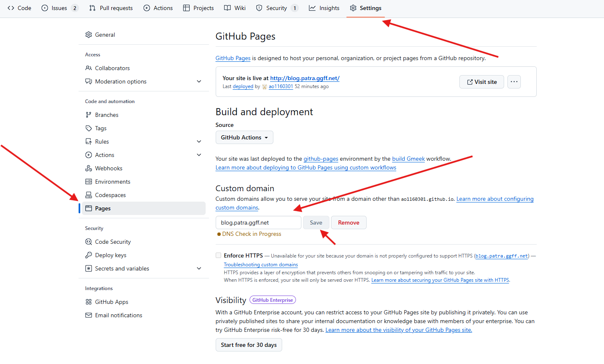
Task: Open the GitHub Actions source dropdown
Action: pyautogui.click(x=244, y=137)
